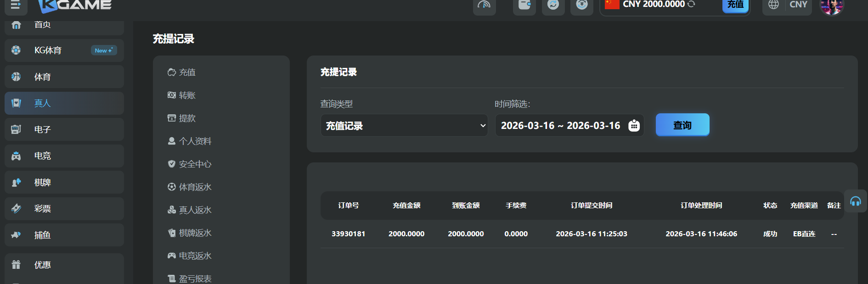The image size is (868, 284).
Task: Open 真人返水 live rebate
Action: (x=190, y=210)
